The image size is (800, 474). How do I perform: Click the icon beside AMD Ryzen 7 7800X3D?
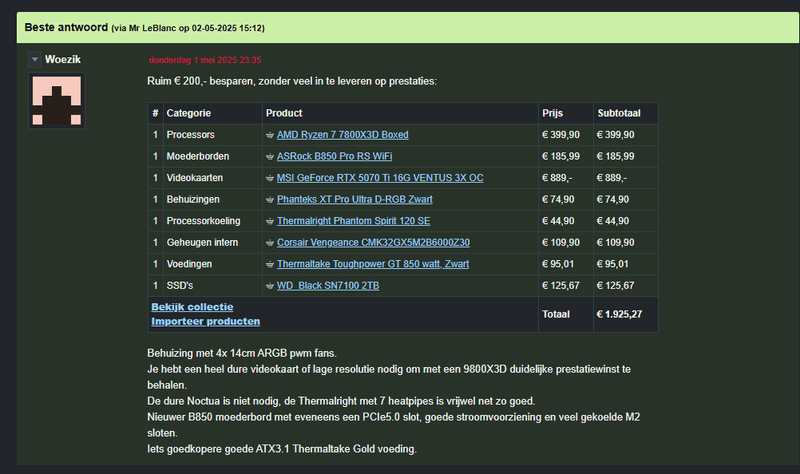pos(270,135)
